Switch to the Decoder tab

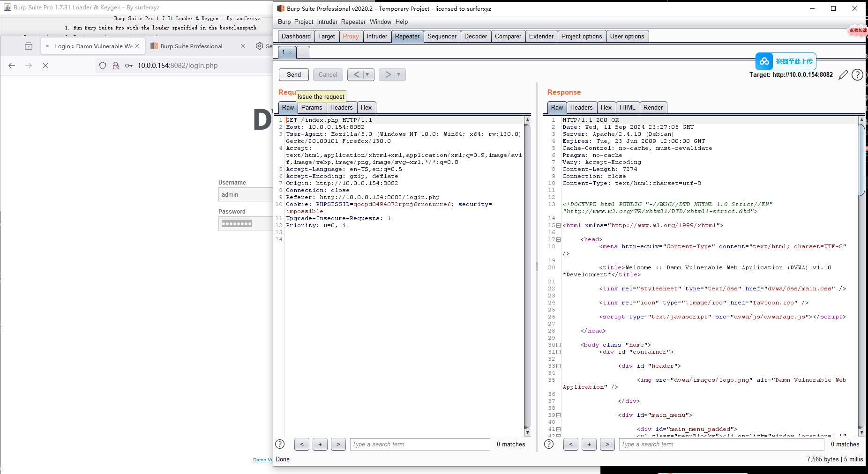point(476,36)
